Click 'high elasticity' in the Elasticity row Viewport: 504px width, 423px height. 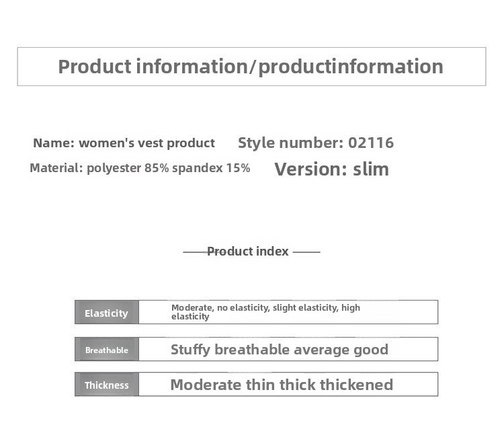point(265,312)
